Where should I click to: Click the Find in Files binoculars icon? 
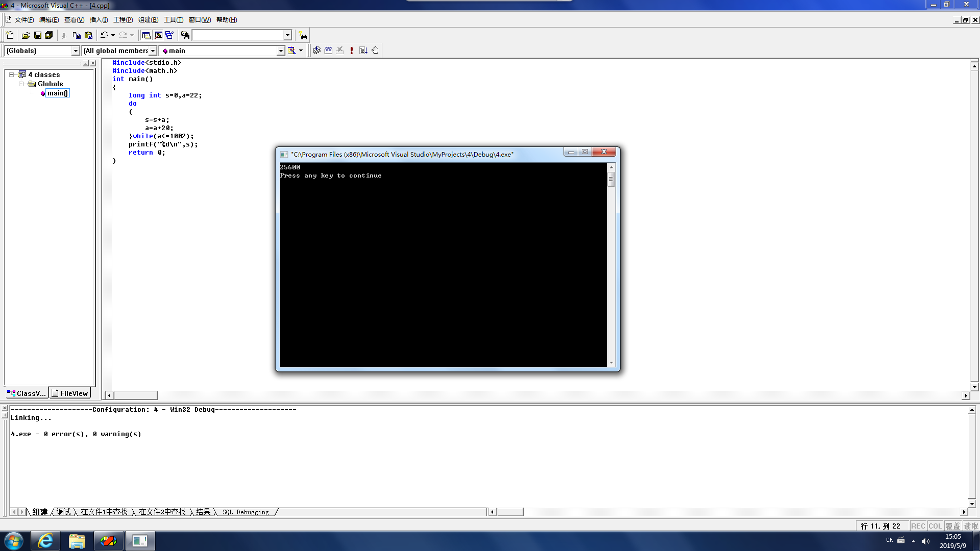pos(185,35)
